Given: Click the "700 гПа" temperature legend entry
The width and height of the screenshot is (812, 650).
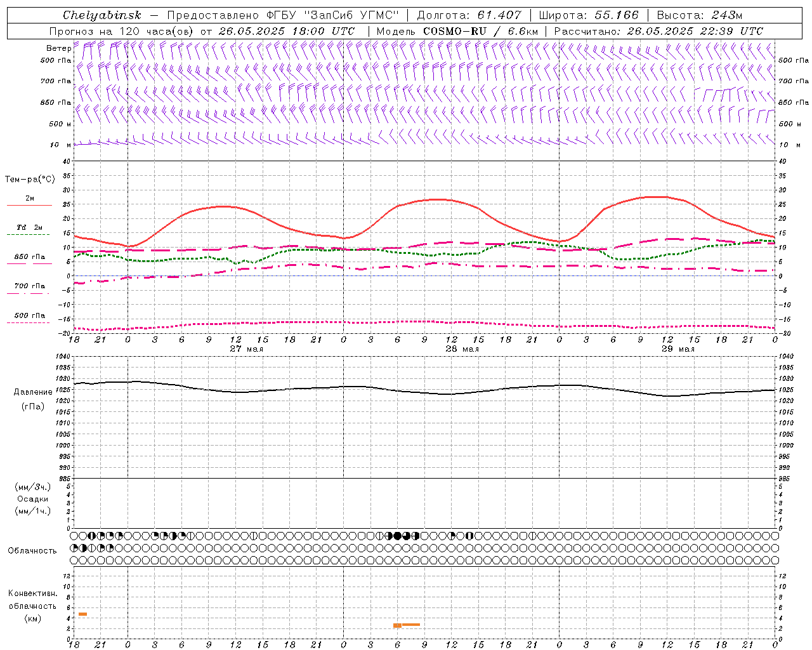Looking at the screenshot, I should [x=29, y=286].
